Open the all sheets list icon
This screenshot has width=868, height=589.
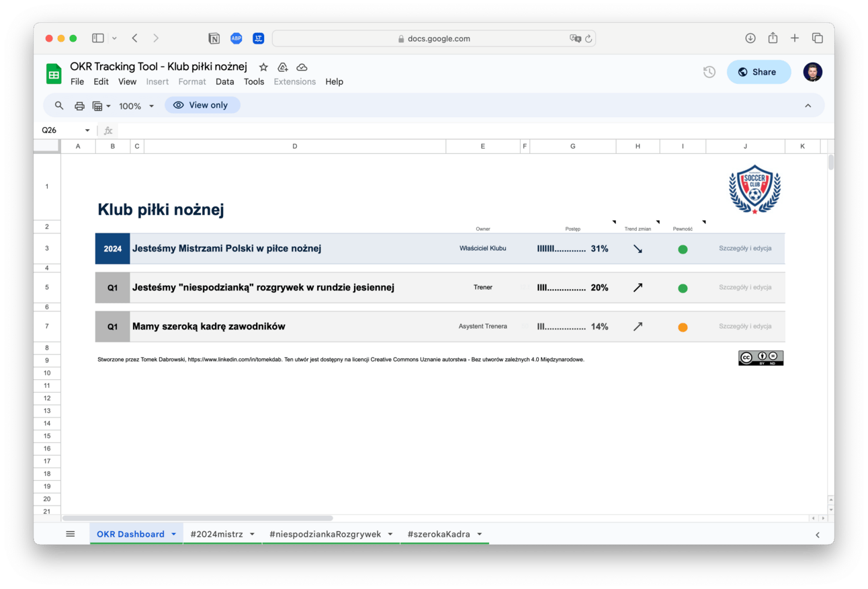click(x=71, y=534)
